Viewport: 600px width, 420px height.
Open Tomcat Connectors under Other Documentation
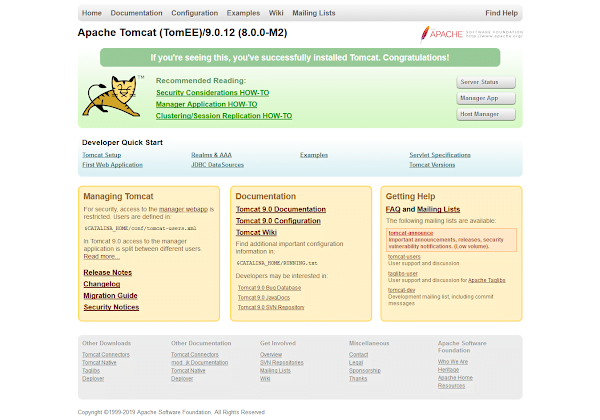click(x=195, y=355)
